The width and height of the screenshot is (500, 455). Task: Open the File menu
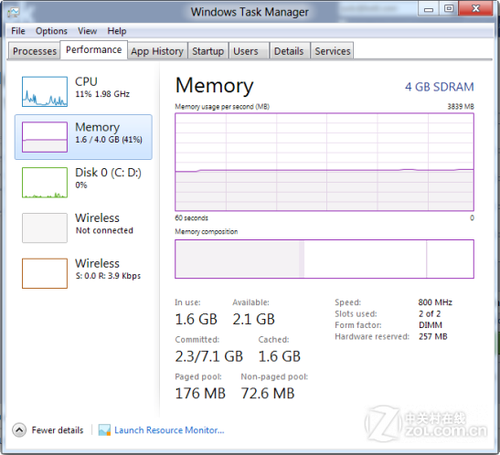point(18,31)
